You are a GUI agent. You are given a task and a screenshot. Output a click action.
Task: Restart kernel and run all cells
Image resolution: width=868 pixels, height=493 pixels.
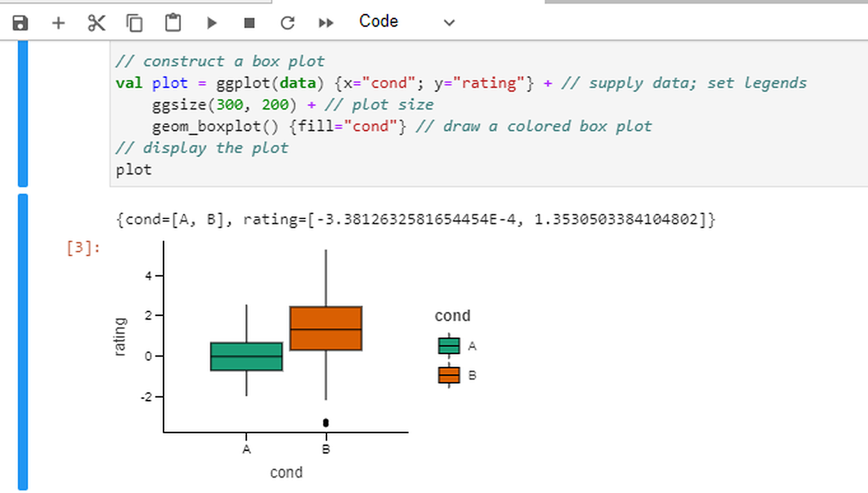[326, 23]
